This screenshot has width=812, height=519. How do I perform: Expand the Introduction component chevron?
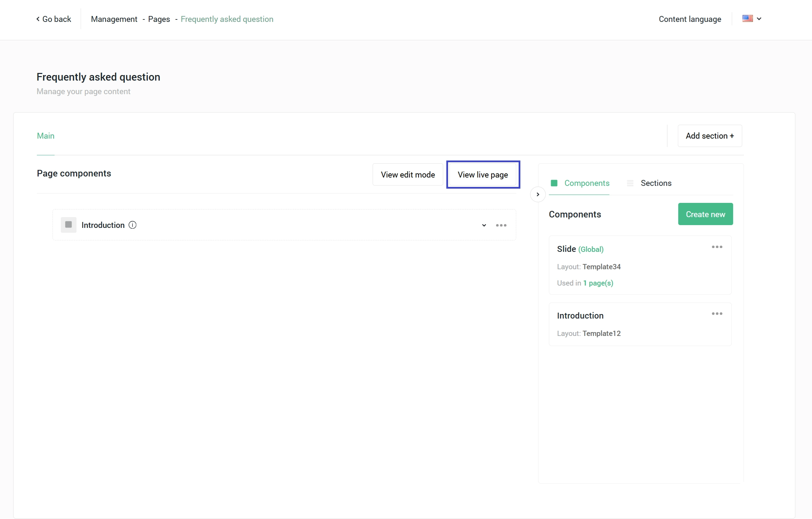pyautogui.click(x=484, y=225)
